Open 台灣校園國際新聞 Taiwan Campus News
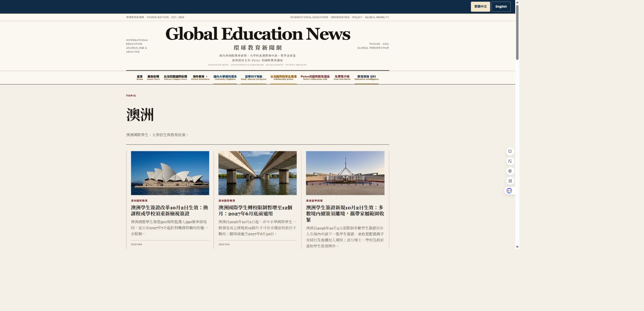644x311 pixels. 175,77
